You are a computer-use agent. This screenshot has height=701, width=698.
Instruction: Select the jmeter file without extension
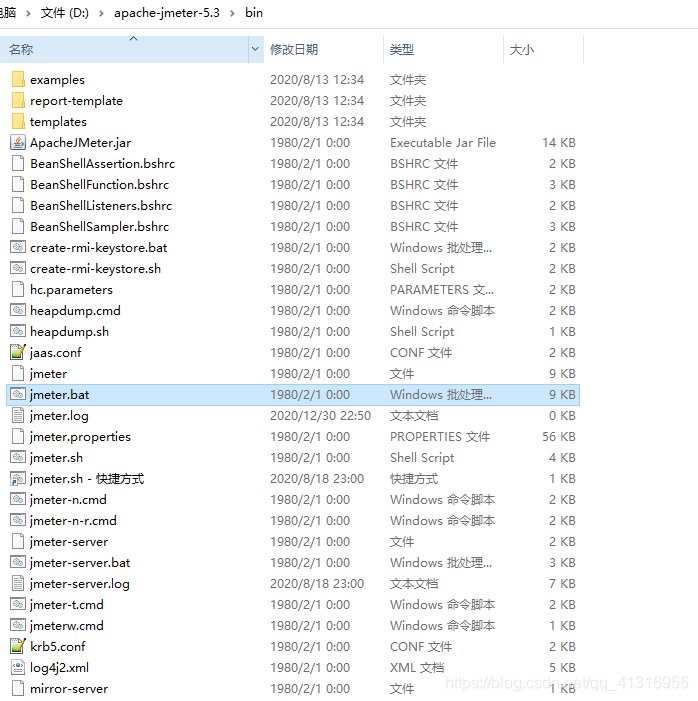point(48,374)
